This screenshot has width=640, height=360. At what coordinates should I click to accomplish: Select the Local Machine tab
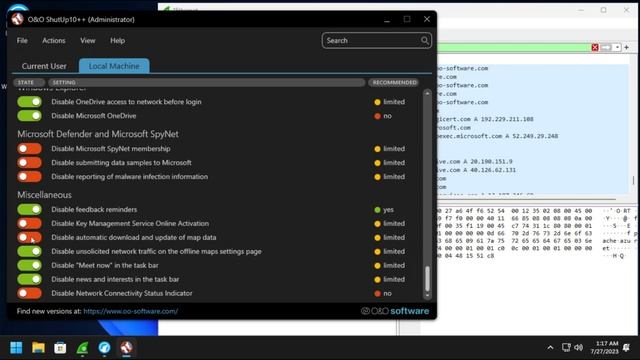(114, 66)
